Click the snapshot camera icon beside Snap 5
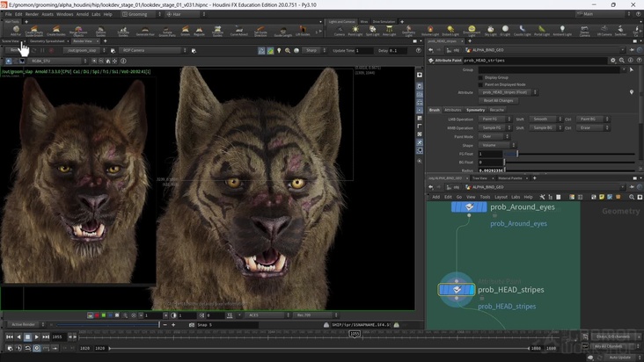This screenshot has height=362, width=644. [x=192, y=325]
